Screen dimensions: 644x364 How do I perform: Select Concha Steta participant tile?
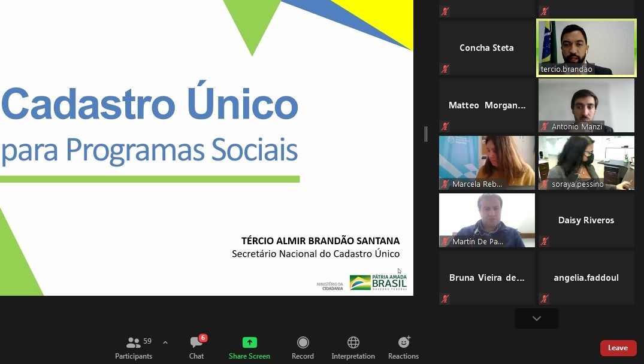point(486,48)
